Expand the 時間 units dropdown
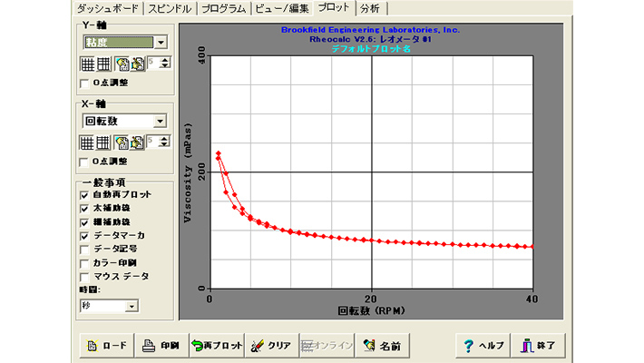The height and width of the screenshot is (363, 644). 132,307
